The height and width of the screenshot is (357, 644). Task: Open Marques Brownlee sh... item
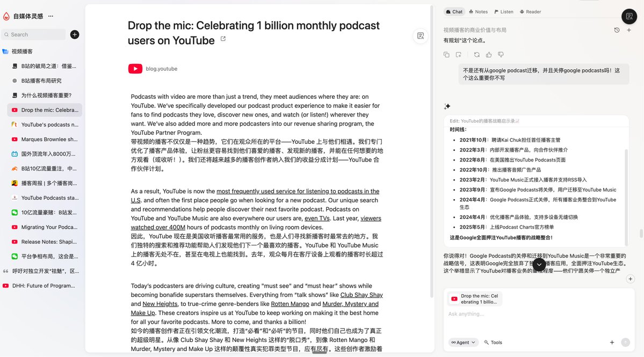coord(45,139)
